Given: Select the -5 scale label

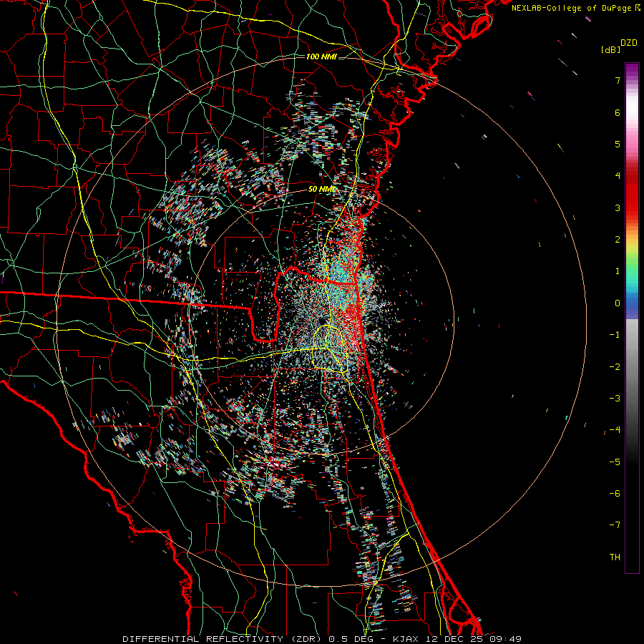Looking at the screenshot, I should coord(615,462).
